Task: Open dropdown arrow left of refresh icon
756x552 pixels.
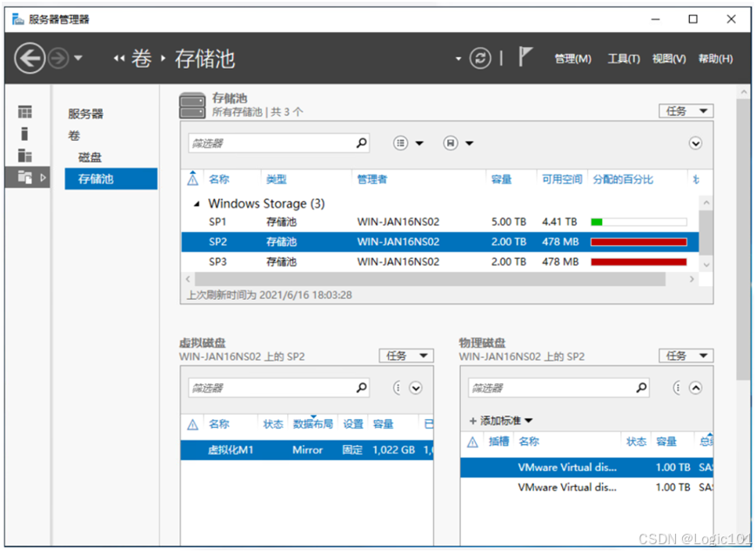Action: (458, 59)
